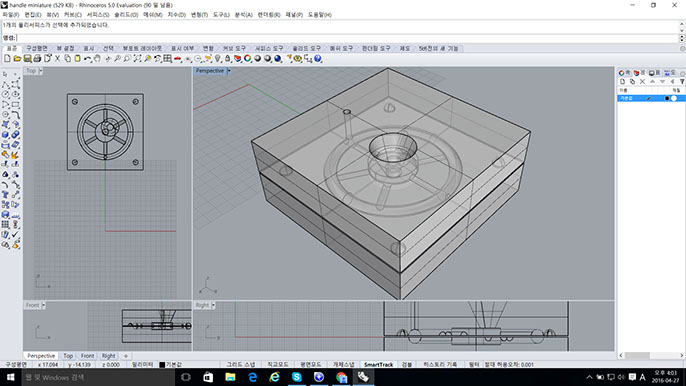Screen dimensions: 686x386
Task: Toggle 그리드 스냅 grid snap in status bar
Action: [x=240, y=364]
